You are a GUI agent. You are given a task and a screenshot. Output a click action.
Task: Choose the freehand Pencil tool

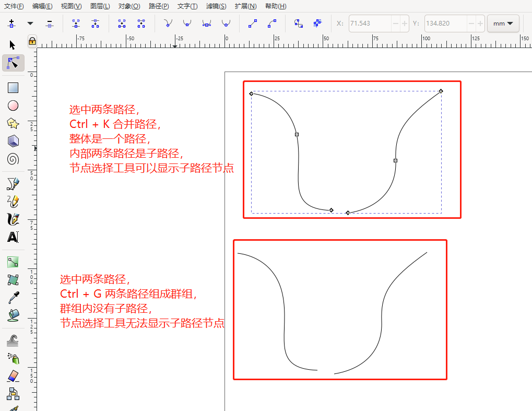[x=13, y=201]
